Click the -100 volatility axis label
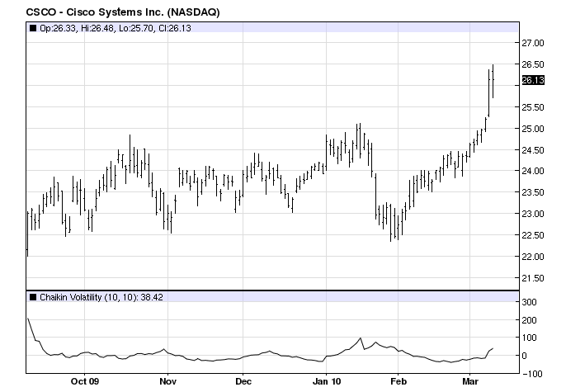The height and width of the screenshot is (392, 566). [x=532, y=374]
